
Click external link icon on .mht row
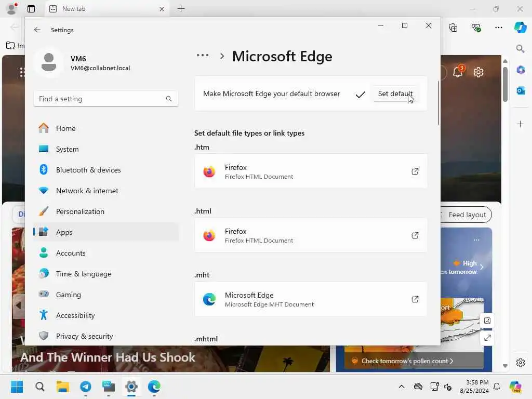point(415,299)
